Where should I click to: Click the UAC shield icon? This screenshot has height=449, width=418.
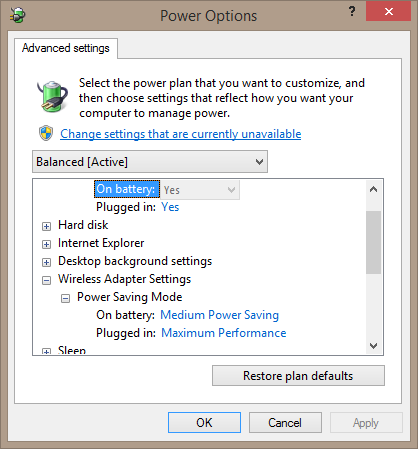pyautogui.click(x=46, y=133)
